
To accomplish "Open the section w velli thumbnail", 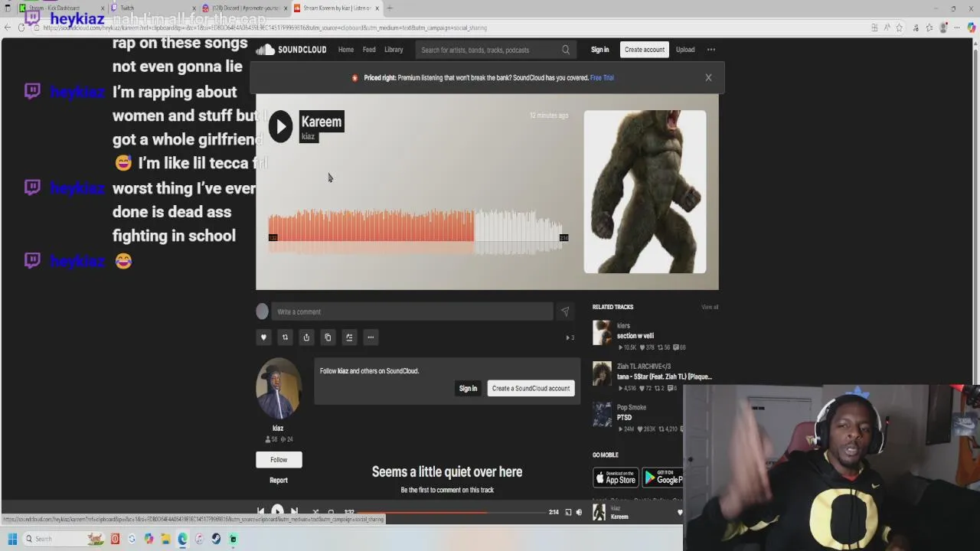I will pos(603,333).
